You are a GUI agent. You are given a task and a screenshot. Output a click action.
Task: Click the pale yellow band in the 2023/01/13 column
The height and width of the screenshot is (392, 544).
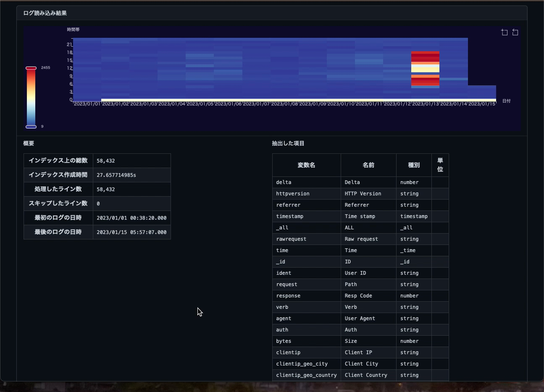click(x=425, y=68)
